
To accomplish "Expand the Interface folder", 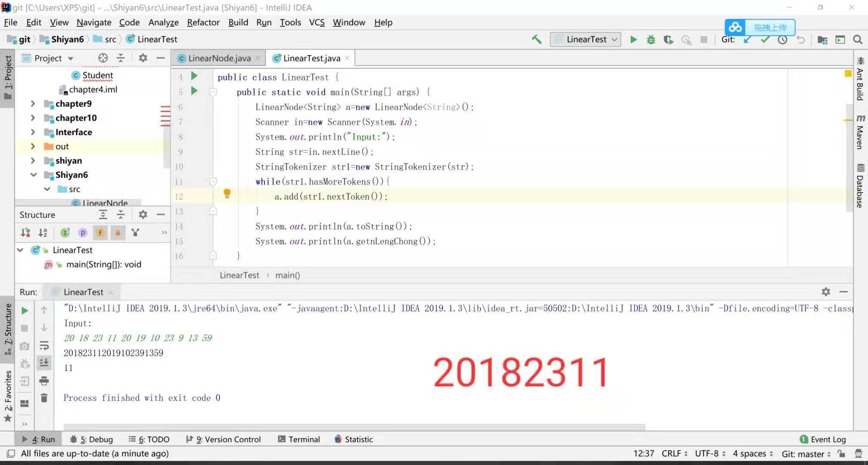I will tap(33, 132).
